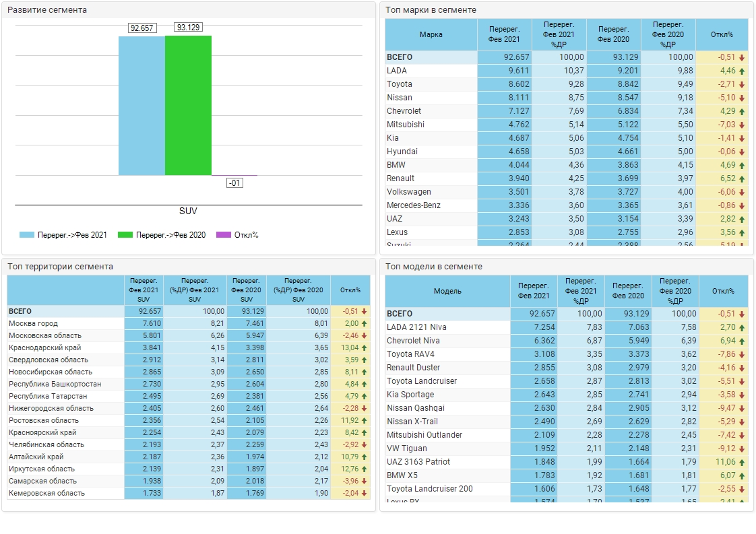
Task: Click red arrow in Nissan Qashqai row
Action: tap(742, 409)
